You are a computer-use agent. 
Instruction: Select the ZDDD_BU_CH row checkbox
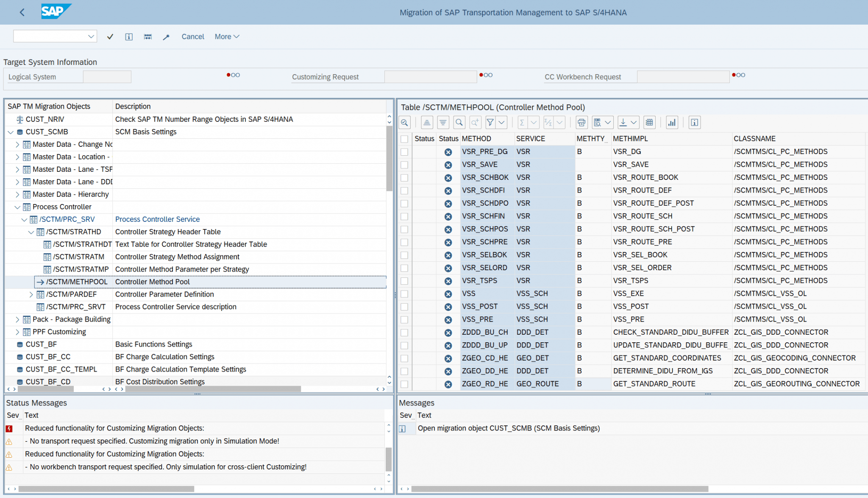point(404,333)
